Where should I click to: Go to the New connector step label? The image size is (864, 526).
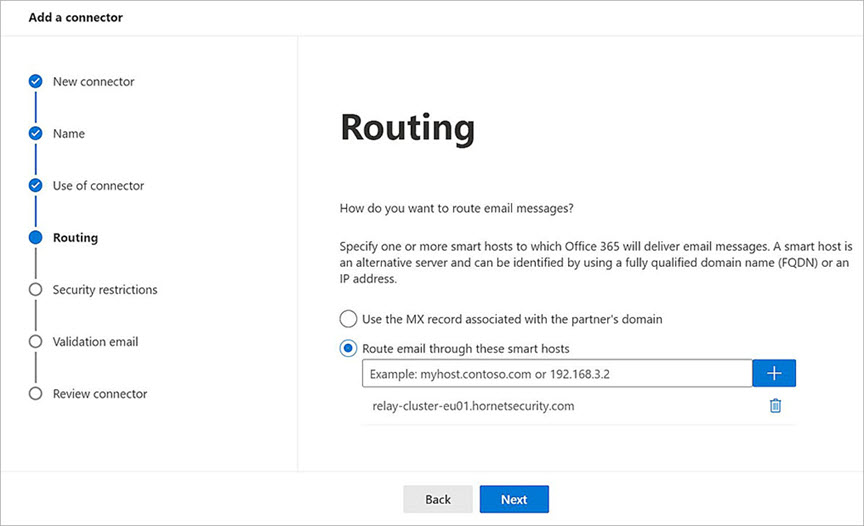[x=93, y=82]
